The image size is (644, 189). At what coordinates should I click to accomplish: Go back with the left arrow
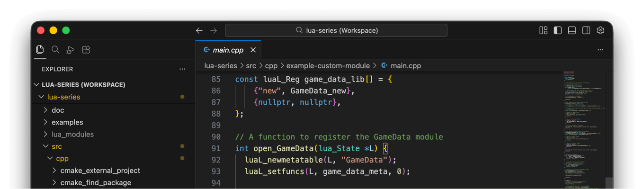(x=199, y=30)
